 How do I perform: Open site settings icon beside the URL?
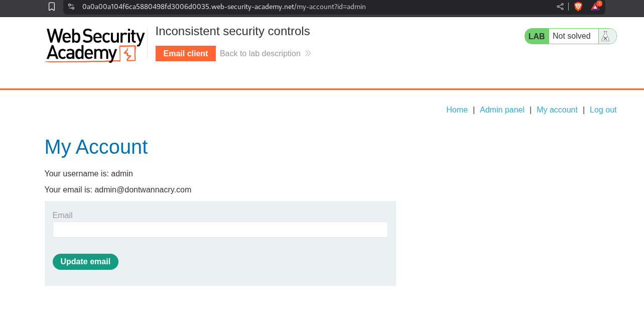click(71, 7)
